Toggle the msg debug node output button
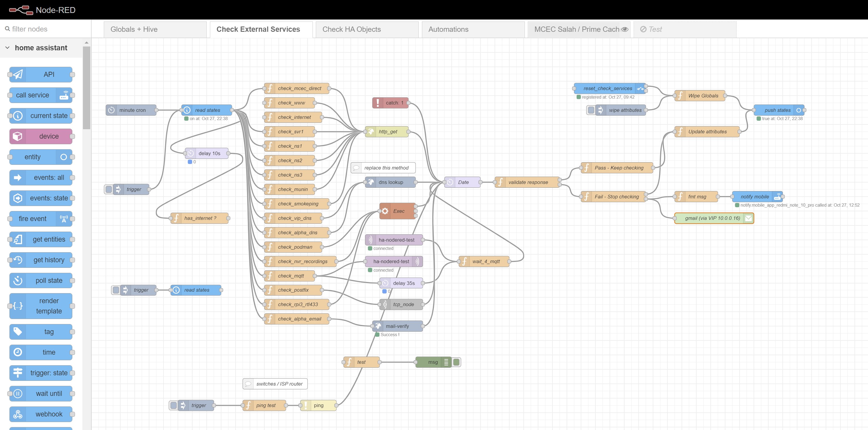 pos(457,362)
